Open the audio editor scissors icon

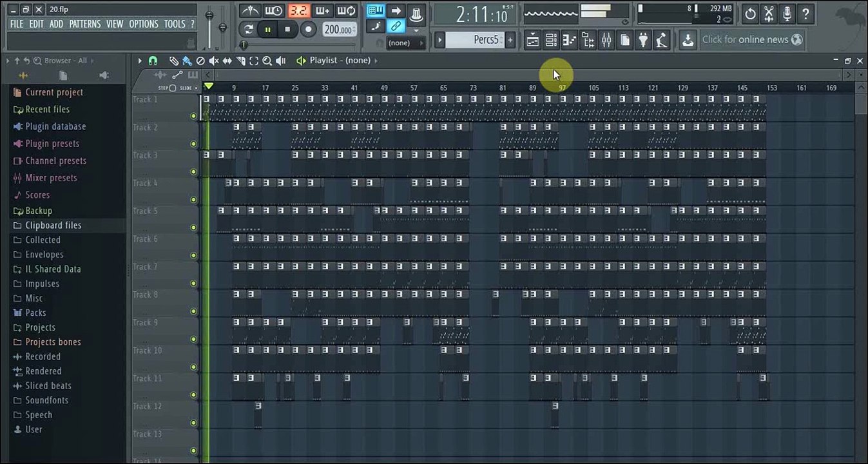[769, 14]
